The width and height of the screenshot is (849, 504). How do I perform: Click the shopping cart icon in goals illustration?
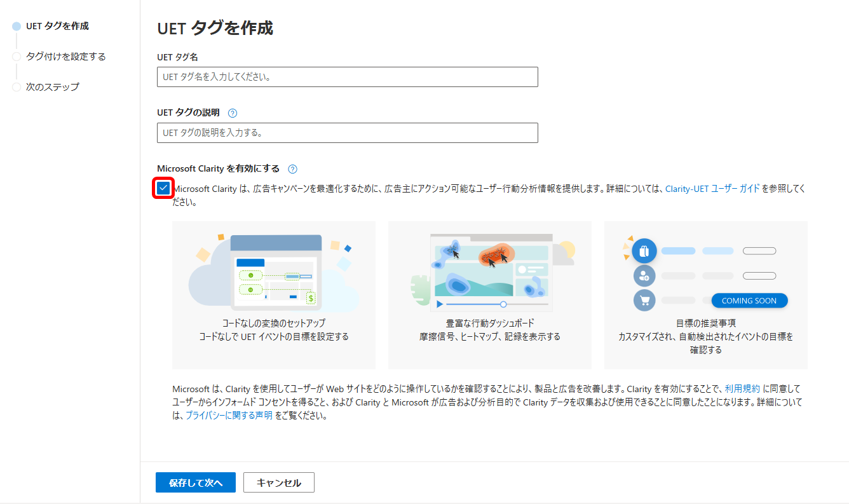pos(644,300)
